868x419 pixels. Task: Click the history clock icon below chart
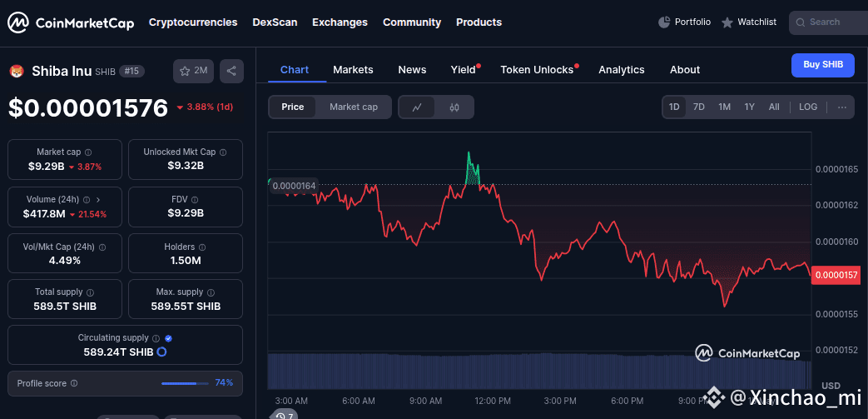pos(280,416)
